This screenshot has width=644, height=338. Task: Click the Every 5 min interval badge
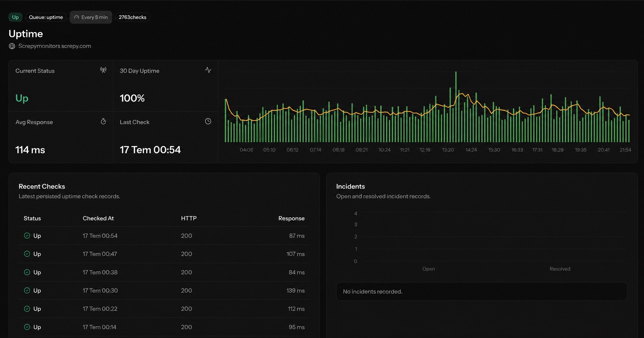click(91, 17)
